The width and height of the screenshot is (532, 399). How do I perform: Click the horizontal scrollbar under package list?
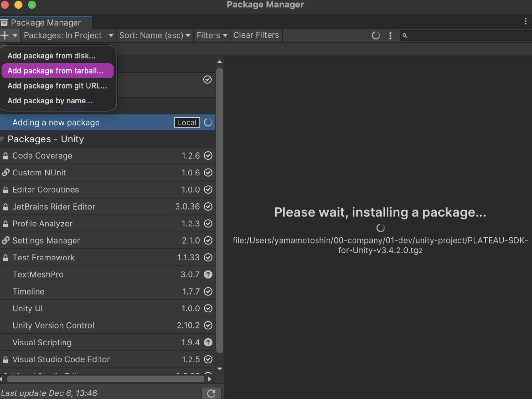[x=105, y=379]
